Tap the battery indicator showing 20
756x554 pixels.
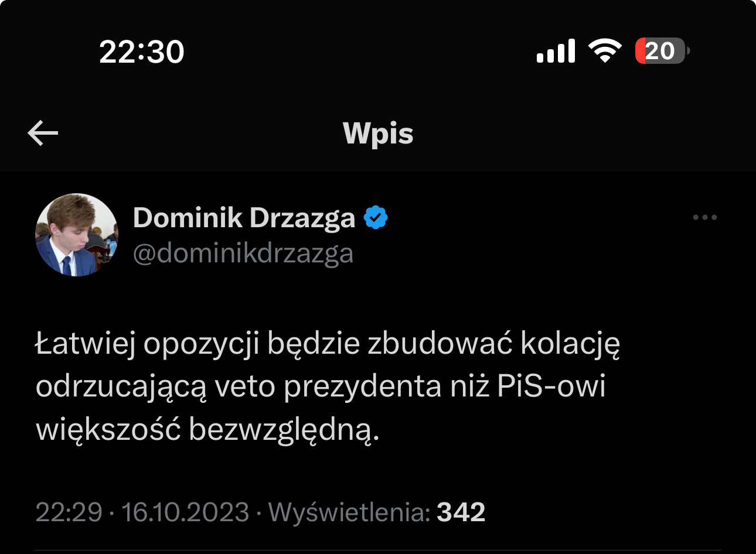tap(662, 51)
